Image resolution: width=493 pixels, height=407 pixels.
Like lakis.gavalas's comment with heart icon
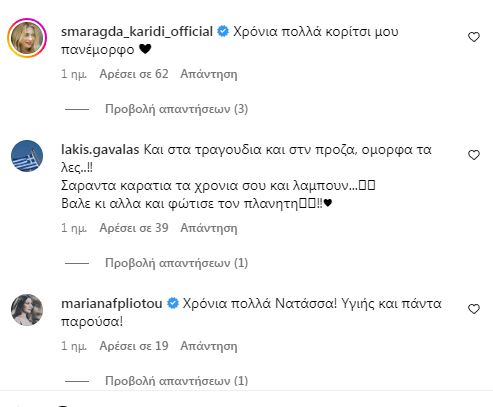[x=474, y=155]
